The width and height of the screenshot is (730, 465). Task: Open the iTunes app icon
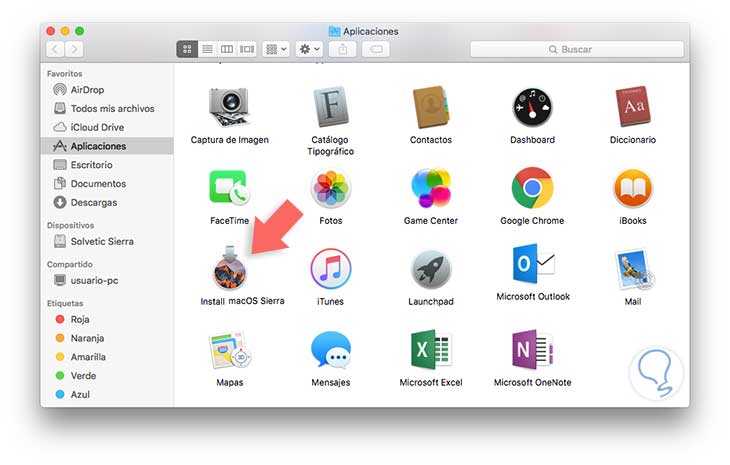[331, 269]
